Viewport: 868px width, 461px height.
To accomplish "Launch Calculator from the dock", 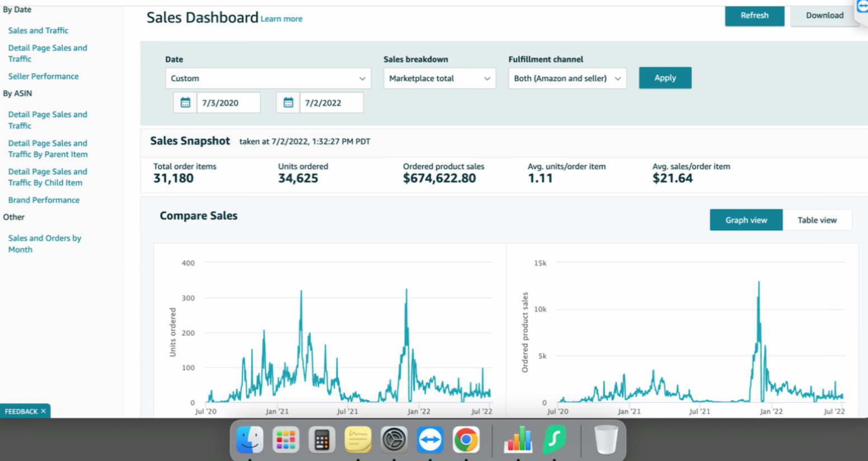I will [322, 440].
